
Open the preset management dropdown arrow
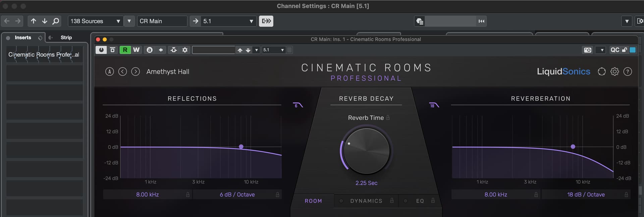click(256, 50)
